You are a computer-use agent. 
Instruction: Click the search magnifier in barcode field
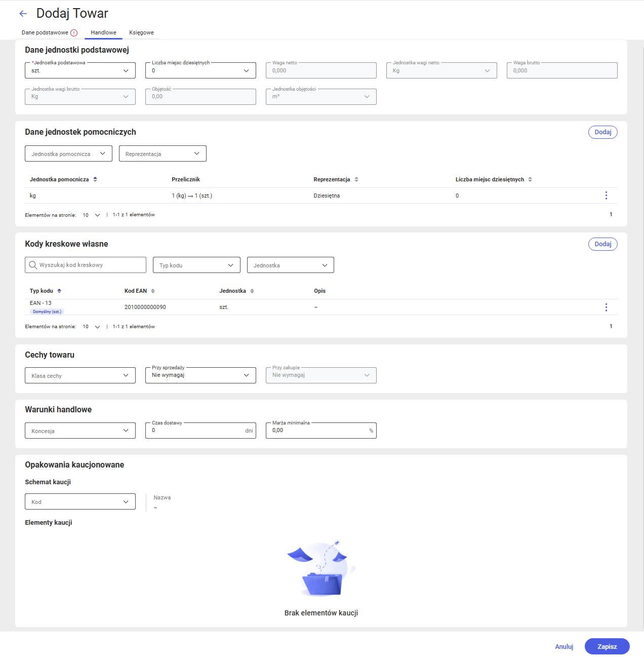tap(33, 265)
